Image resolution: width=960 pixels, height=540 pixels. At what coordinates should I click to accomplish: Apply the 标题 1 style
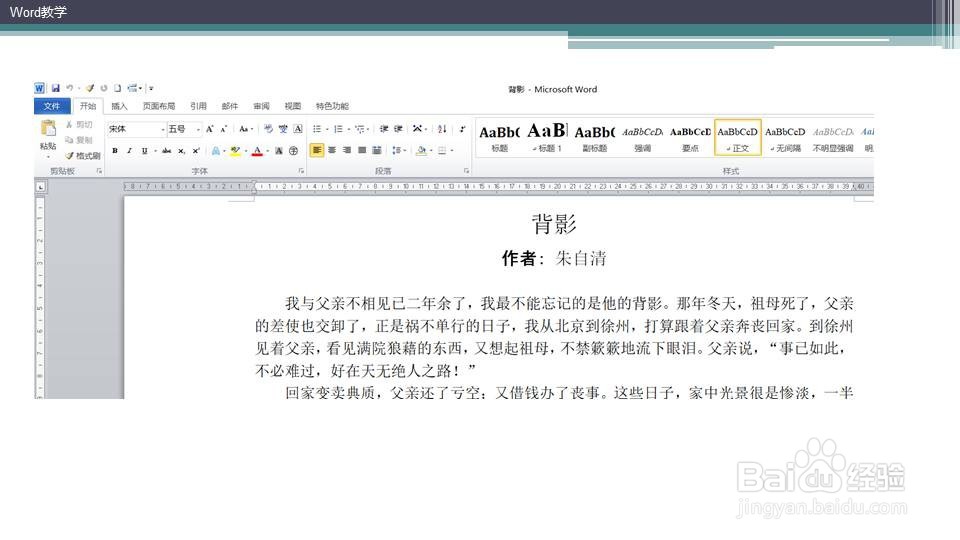click(547, 138)
